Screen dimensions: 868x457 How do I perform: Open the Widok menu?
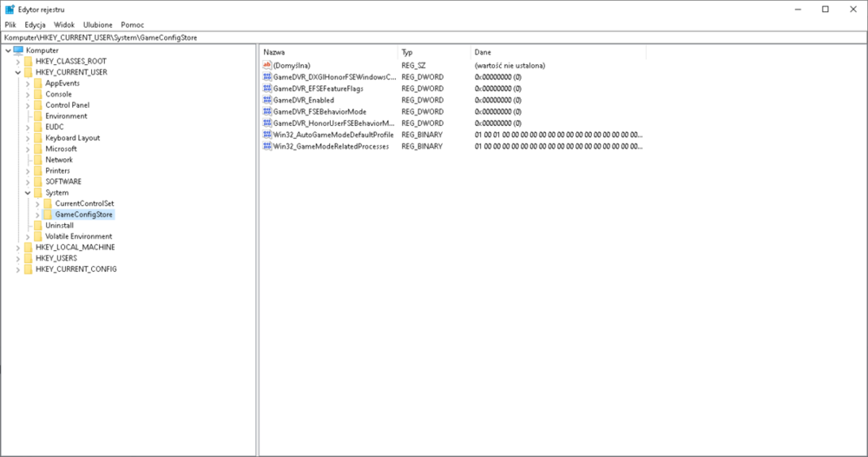pos(64,25)
